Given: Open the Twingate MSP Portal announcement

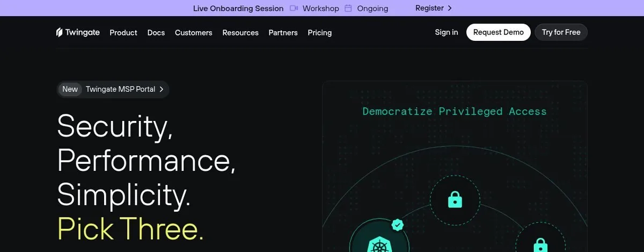Looking at the screenshot, I should pos(113,89).
